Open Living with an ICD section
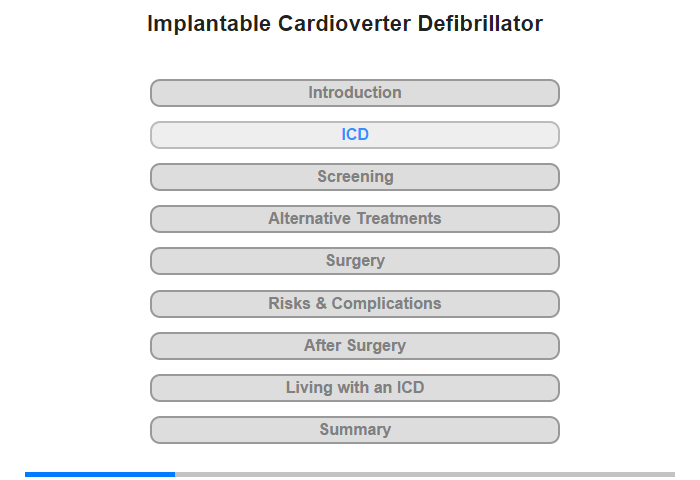 click(x=355, y=388)
